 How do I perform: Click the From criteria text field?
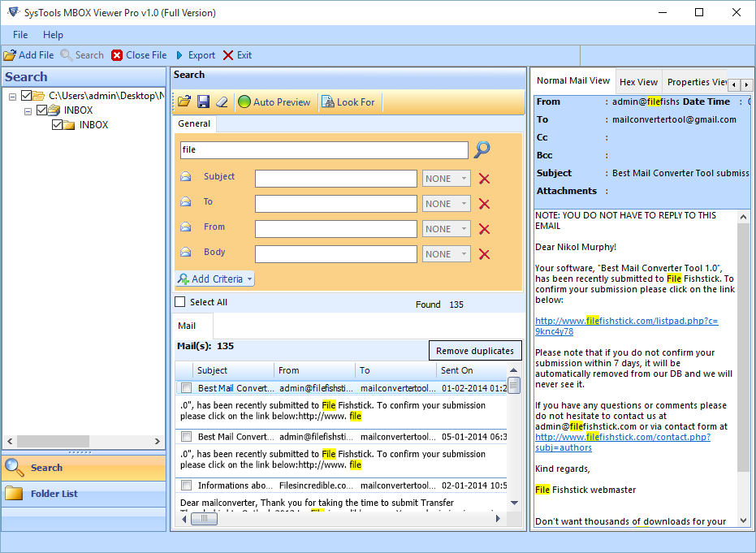coord(335,229)
